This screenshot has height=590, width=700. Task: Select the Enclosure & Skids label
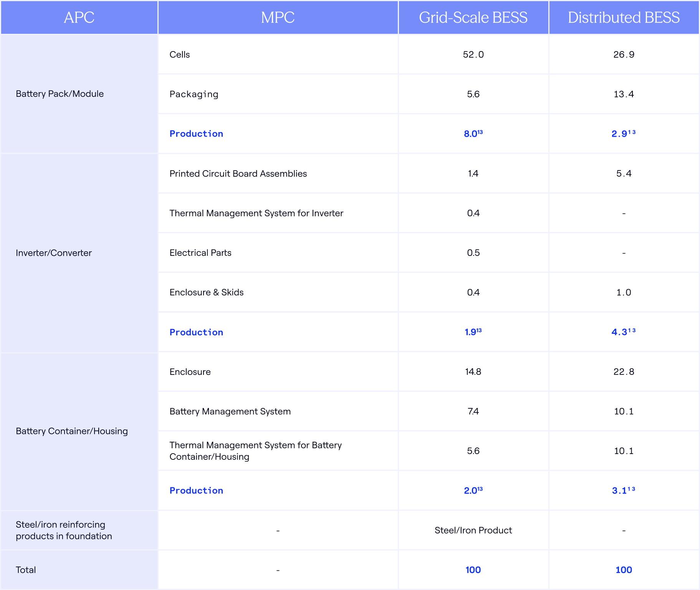coord(207,292)
